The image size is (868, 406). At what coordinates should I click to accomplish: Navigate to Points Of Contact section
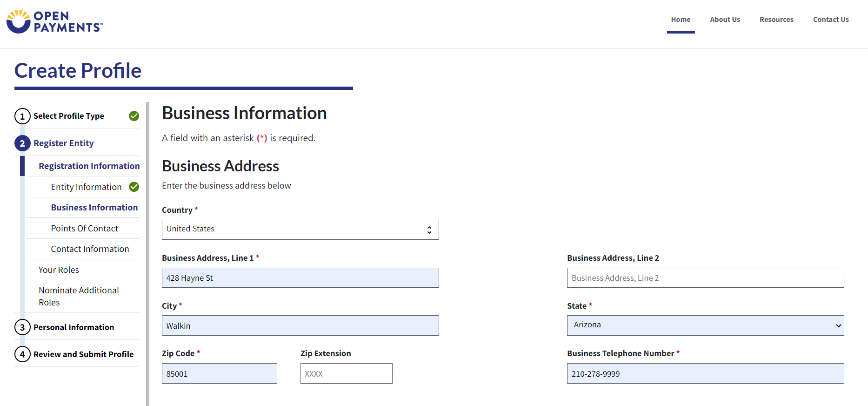[85, 228]
